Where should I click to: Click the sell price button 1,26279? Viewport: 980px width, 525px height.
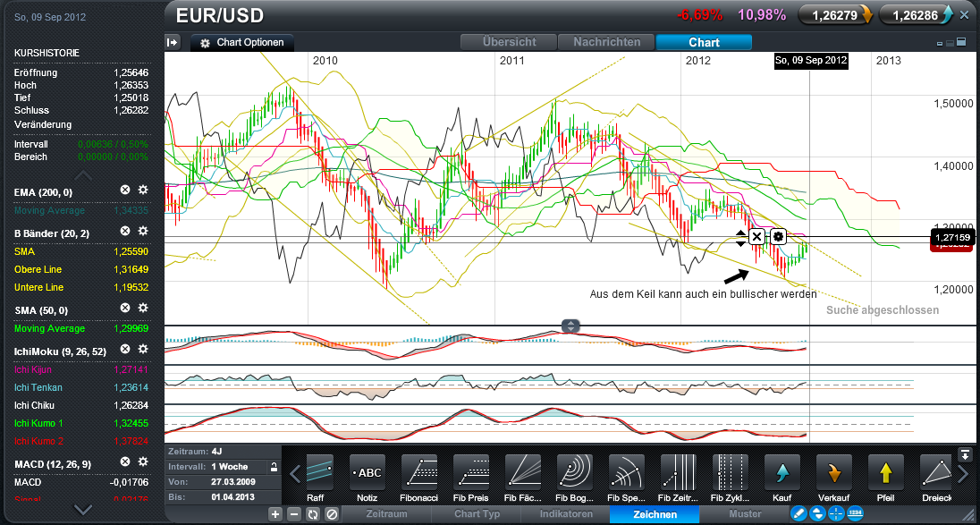(837, 15)
